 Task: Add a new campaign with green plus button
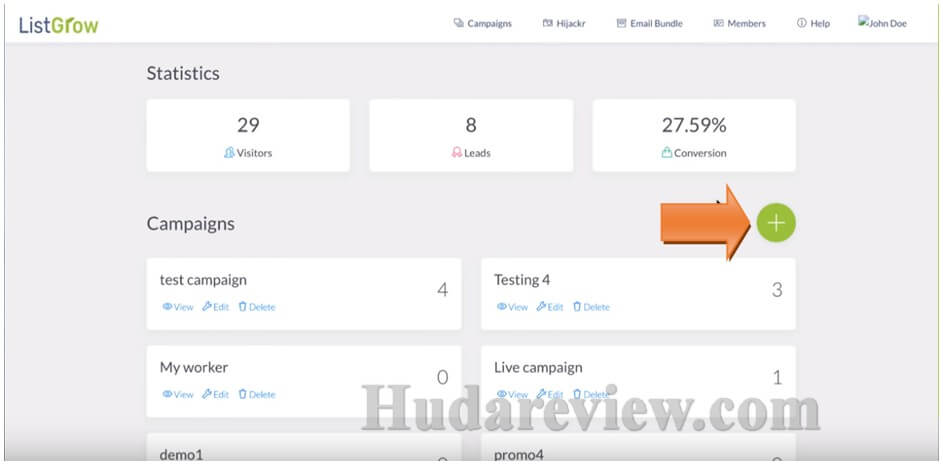coord(776,223)
